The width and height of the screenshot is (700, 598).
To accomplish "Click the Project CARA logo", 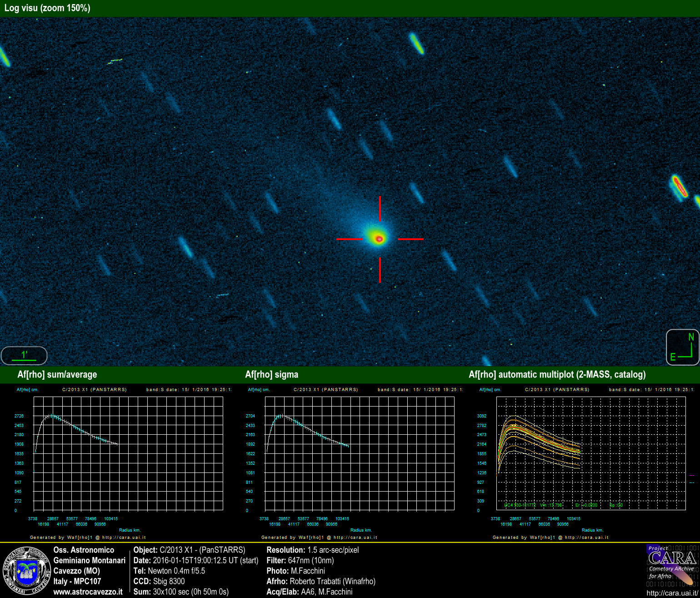I will pos(671,565).
